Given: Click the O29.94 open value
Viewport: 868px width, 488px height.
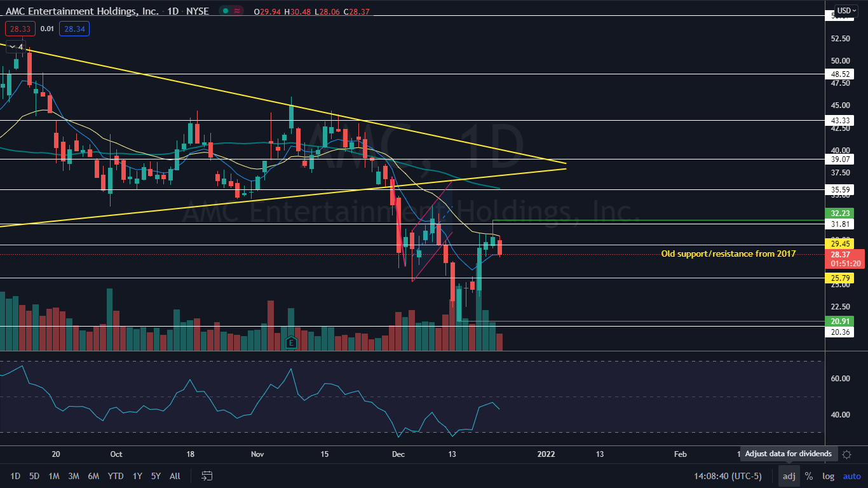Looking at the screenshot, I should click(x=267, y=11).
